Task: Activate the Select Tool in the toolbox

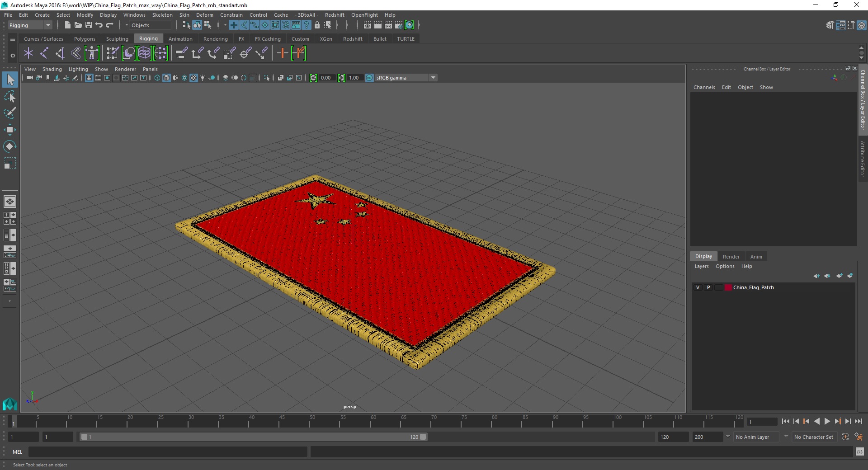Action: [10, 80]
